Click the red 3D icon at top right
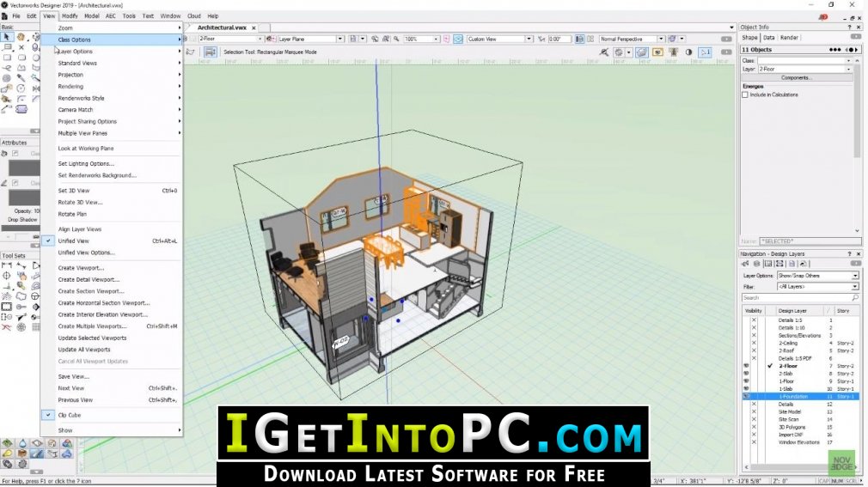The height and width of the screenshot is (487, 868). tap(823, 16)
